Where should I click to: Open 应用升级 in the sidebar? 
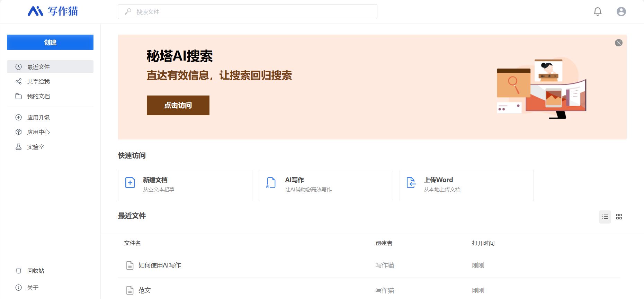tap(50, 117)
